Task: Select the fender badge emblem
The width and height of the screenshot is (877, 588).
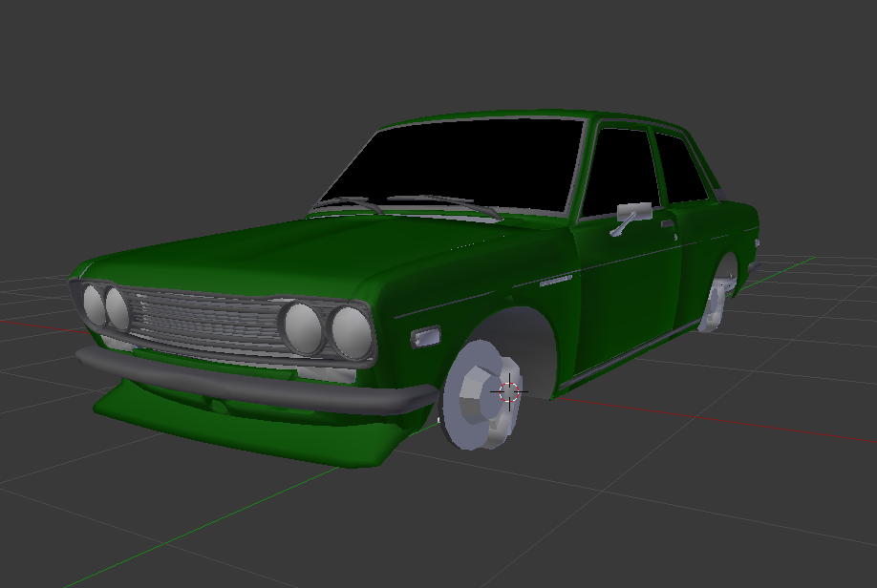Action: pyautogui.click(x=555, y=280)
